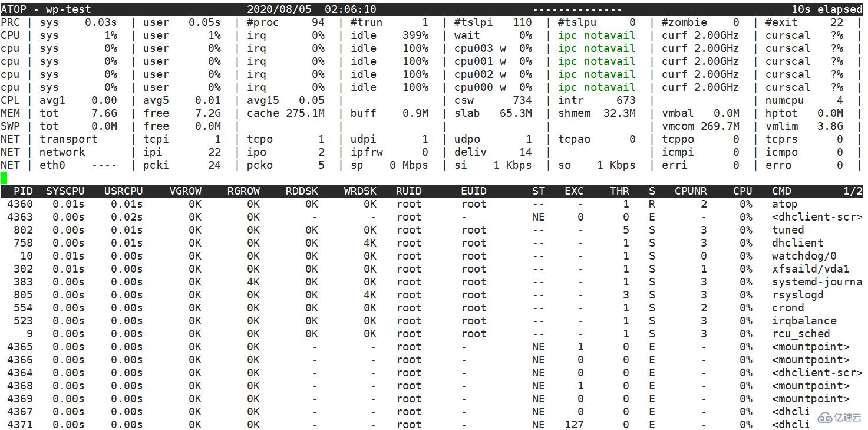Click the #proc value 94
This screenshot has height=430, width=868.
click(318, 22)
